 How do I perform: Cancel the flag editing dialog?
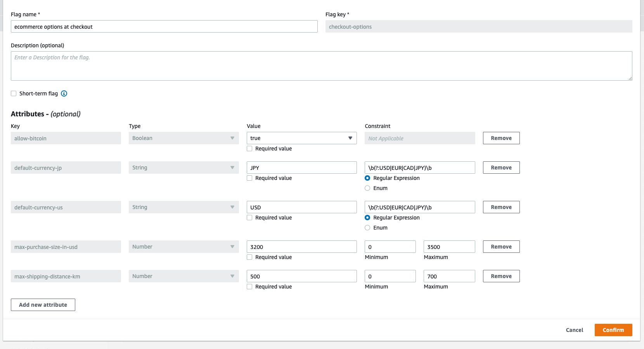click(x=575, y=330)
